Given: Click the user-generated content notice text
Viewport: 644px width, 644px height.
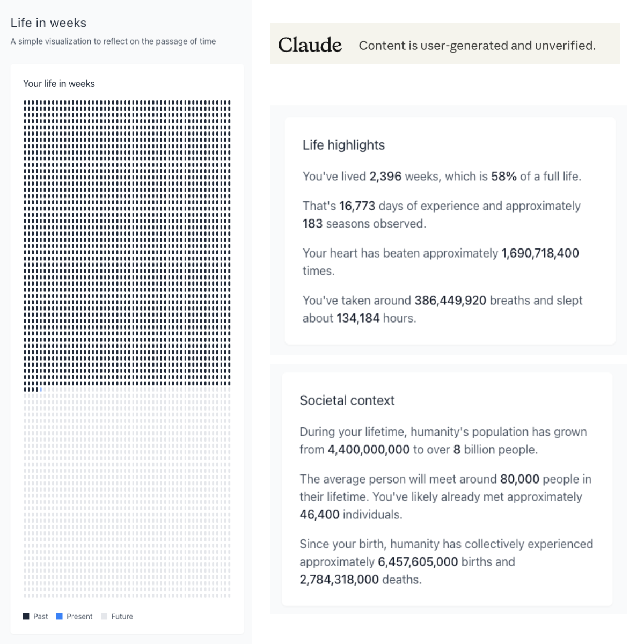Looking at the screenshot, I should click(477, 46).
